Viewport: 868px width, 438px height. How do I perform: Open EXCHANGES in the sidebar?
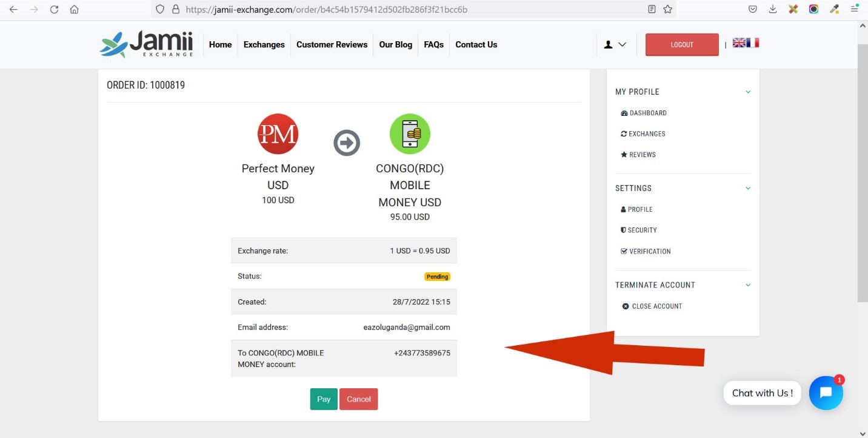pos(643,133)
